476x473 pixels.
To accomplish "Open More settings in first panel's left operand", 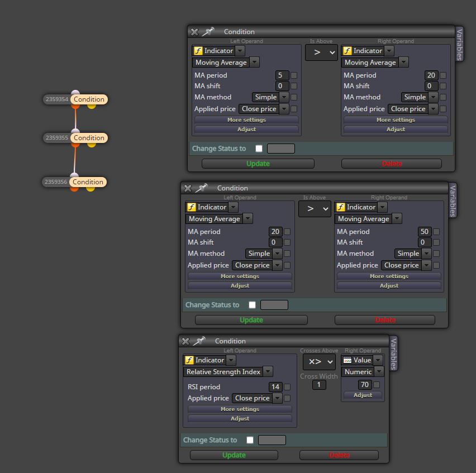I will 246,120.
